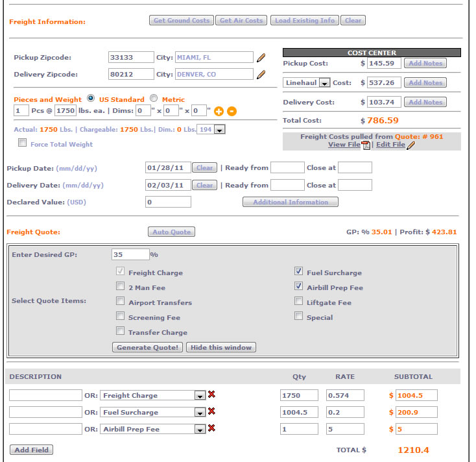
Task: Click the pencil icon beside Miami city field
Action: click(x=261, y=58)
